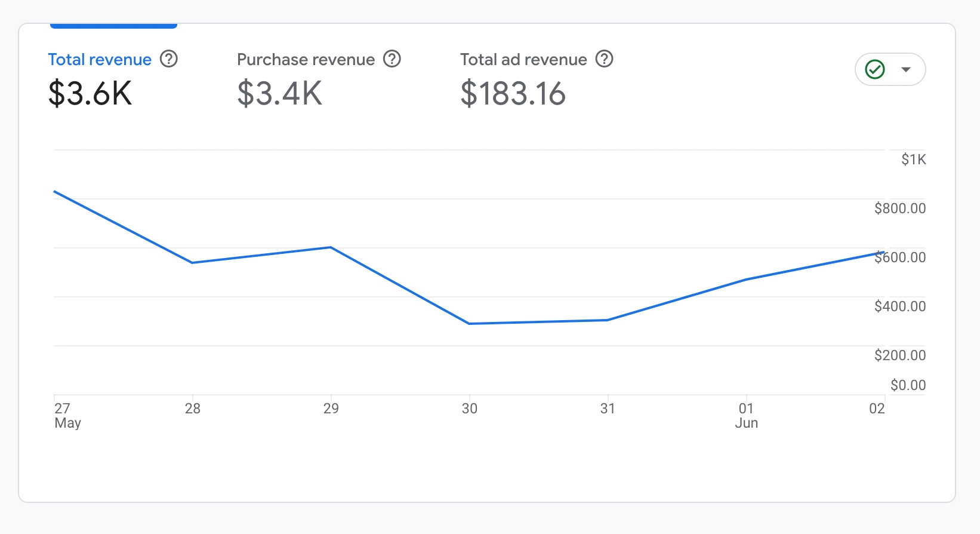The width and height of the screenshot is (980, 534).
Task: Click the $3.4K purchase revenue value
Action: pyautogui.click(x=279, y=94)
